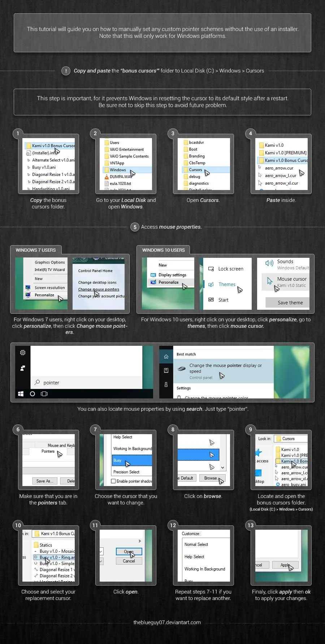Click the search box containing pointer
The height and width of the screenshot is (644, 325).
[87, 383]
